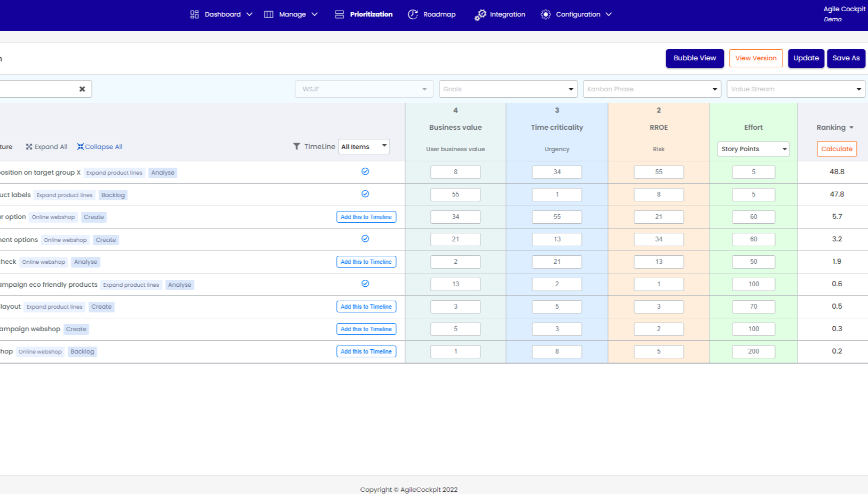Click timeline checkmark for eco friendly products row
Screen dimensions: 868x494
click(x=365, y=284)
